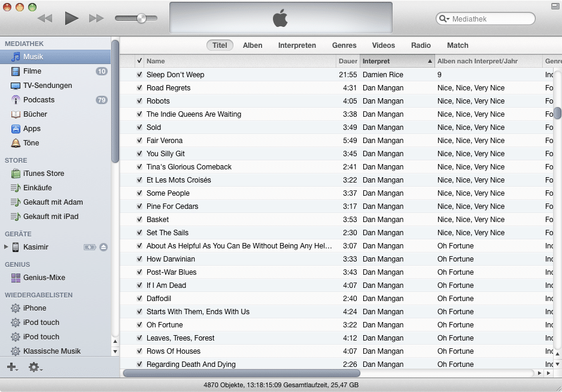Open the Podcasts icon
562x392 pixels.
(16, 100)
